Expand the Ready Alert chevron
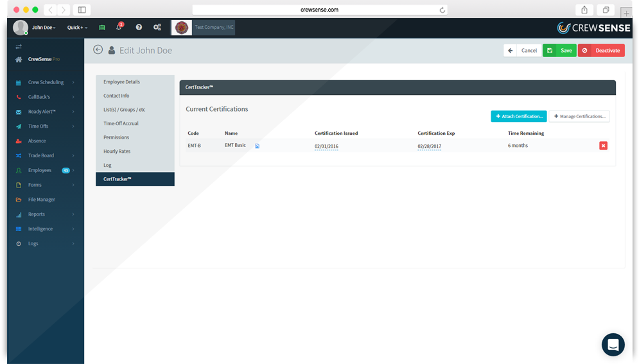 coord(73,112)
